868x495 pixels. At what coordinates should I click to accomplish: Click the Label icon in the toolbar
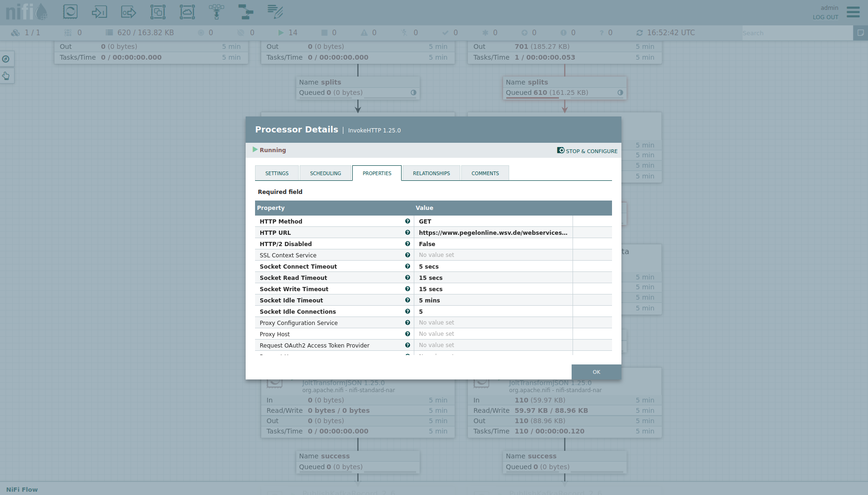point(275,11)
